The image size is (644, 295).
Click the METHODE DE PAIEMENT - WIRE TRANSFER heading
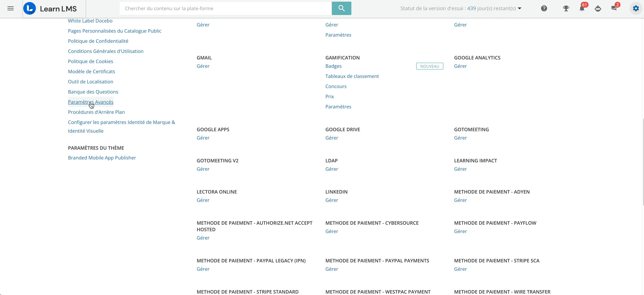[502, 292]
